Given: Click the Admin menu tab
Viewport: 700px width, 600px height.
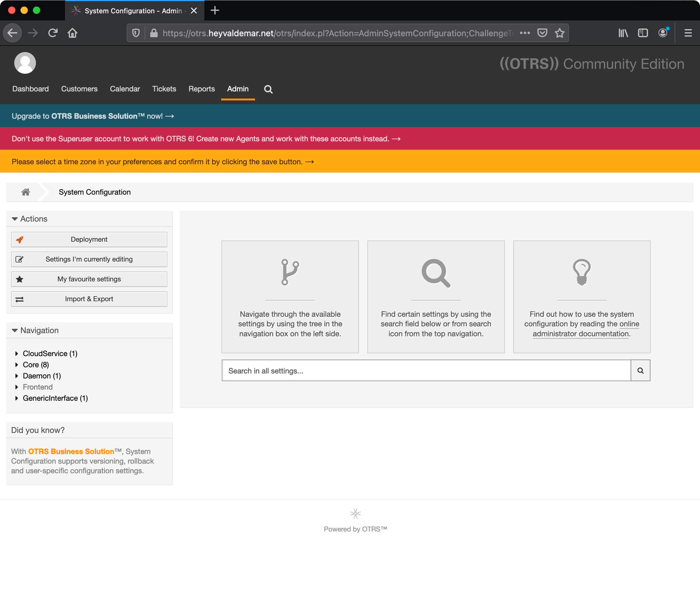Looking at the screenshot, I should 237,89.
